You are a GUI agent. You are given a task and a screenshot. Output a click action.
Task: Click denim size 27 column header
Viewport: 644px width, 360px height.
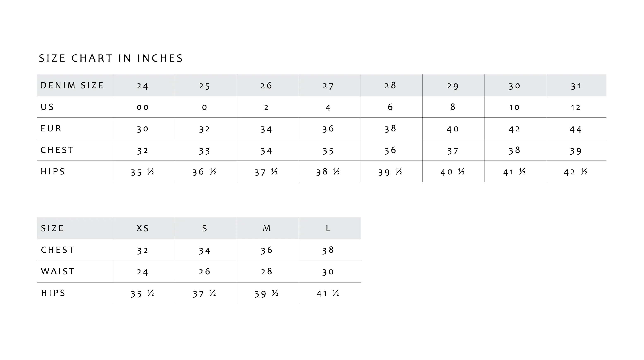pyautogui.click(x=330, y=85)
